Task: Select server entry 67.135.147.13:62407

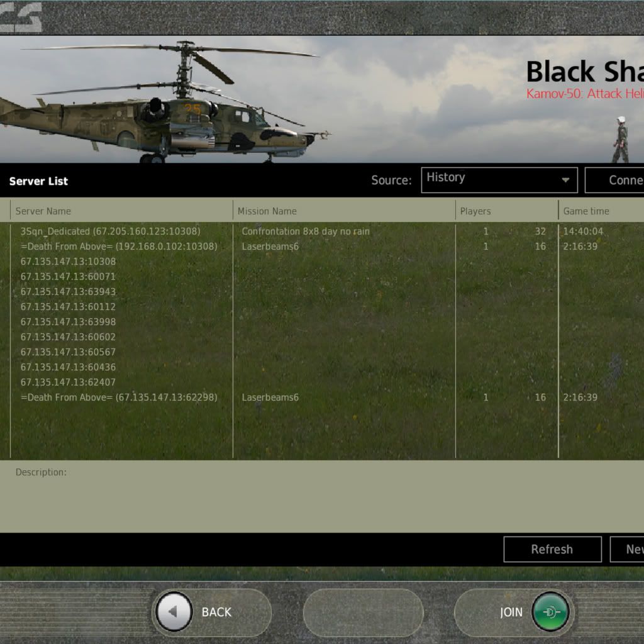Action: [x=68, y=382]
